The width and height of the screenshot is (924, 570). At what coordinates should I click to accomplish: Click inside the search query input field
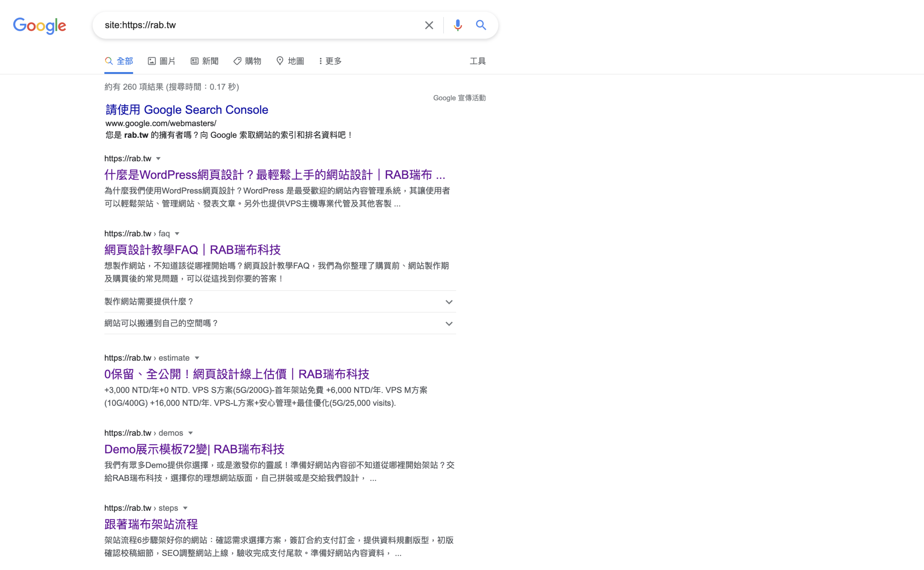(256, 25)
